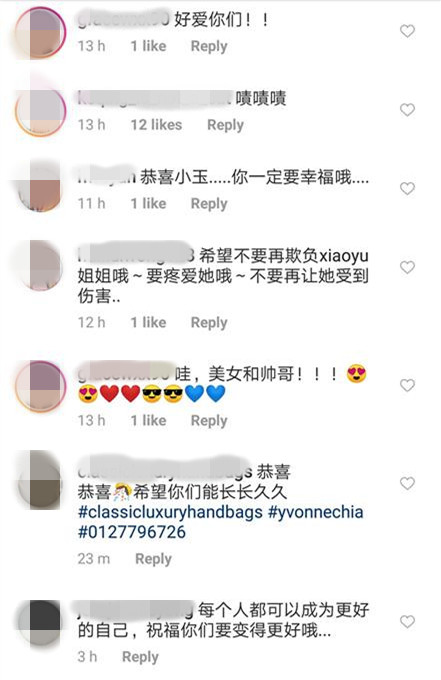Tap heart beside the classicluxuryhandbags comment
441x680 pixels.
[x=407, y=483]
